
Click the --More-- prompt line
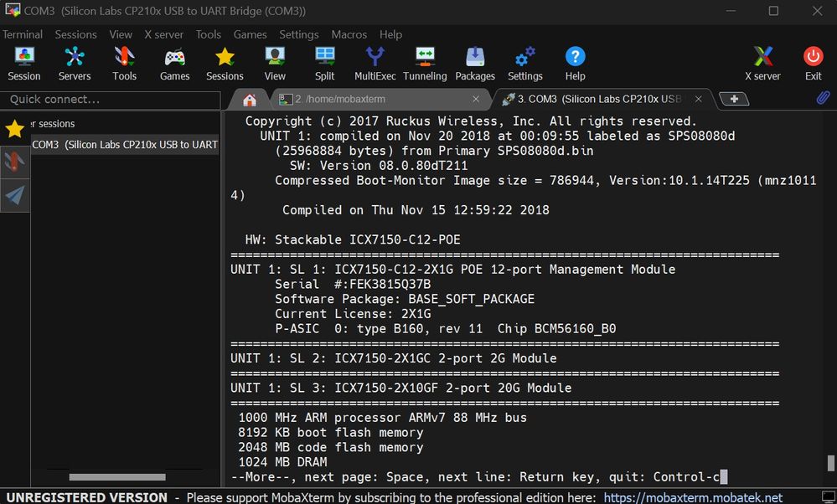pos(478,477)
